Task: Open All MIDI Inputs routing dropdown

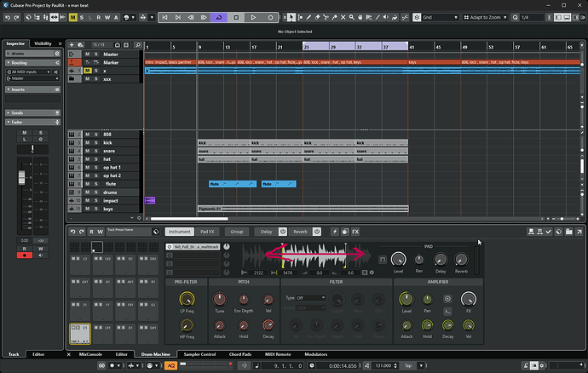Action: pyautogui.click(x=28, y=72)
